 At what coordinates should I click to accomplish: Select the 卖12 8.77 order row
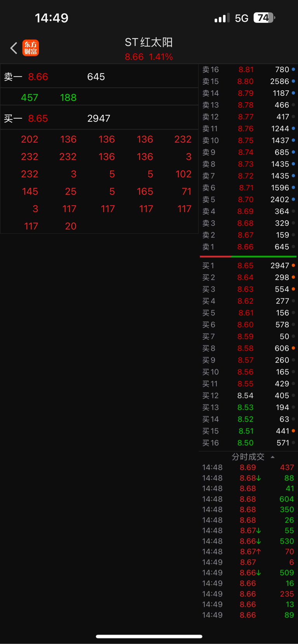pyautogui.click(x=248, y=117)
